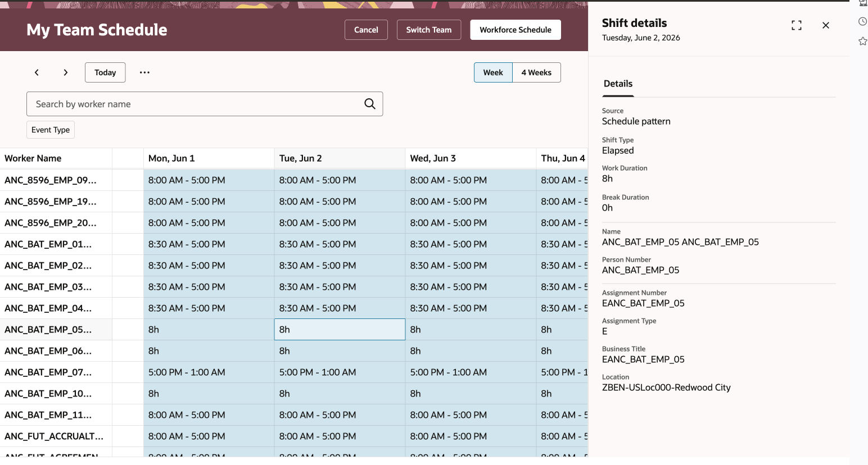Open ANC_8596_EMP_09 Monday 8:00 AM - 5:00 PM shift
868x465 pixels.
pyautogui.click(x=209, y=180)
